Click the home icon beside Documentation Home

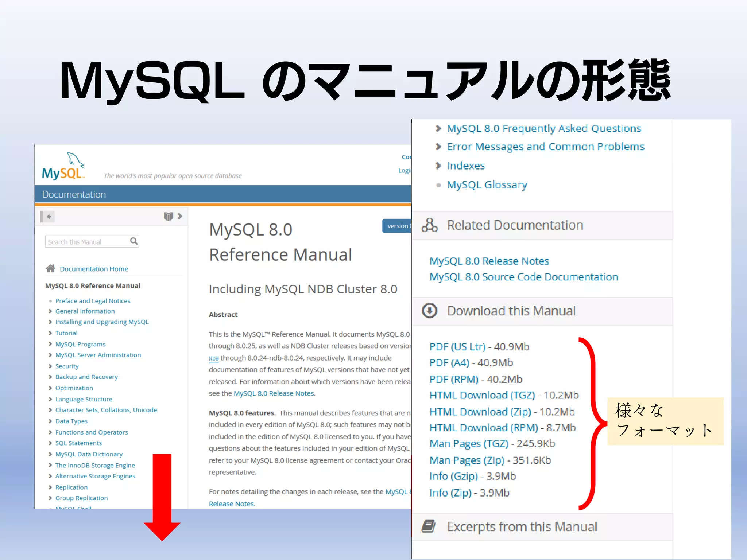[51, 269]
